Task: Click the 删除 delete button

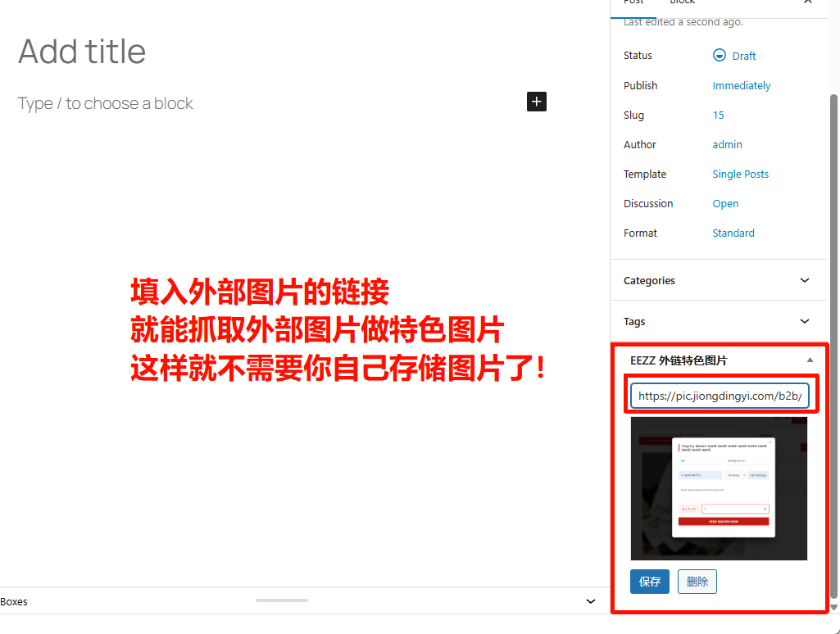Action: (x=697, y=582)
